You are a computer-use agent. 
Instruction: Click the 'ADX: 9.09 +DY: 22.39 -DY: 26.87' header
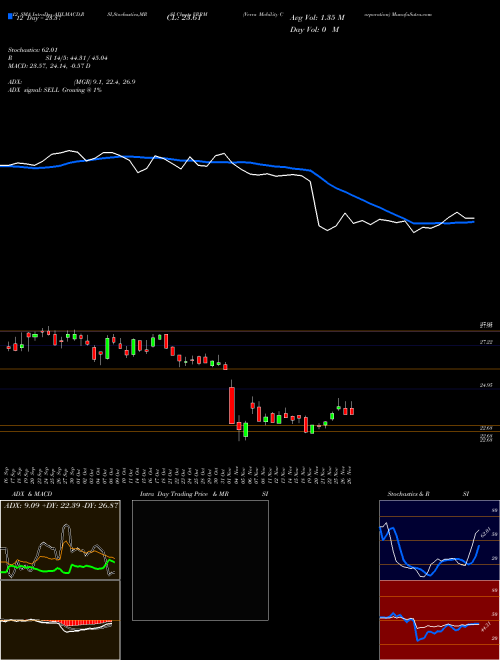(61, 505)
